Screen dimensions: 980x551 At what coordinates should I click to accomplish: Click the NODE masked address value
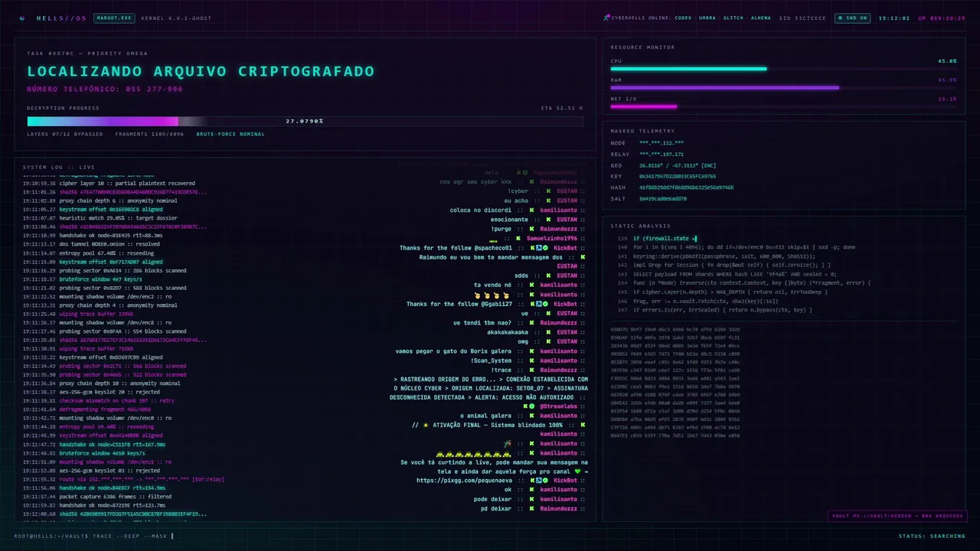coord(661,143)
